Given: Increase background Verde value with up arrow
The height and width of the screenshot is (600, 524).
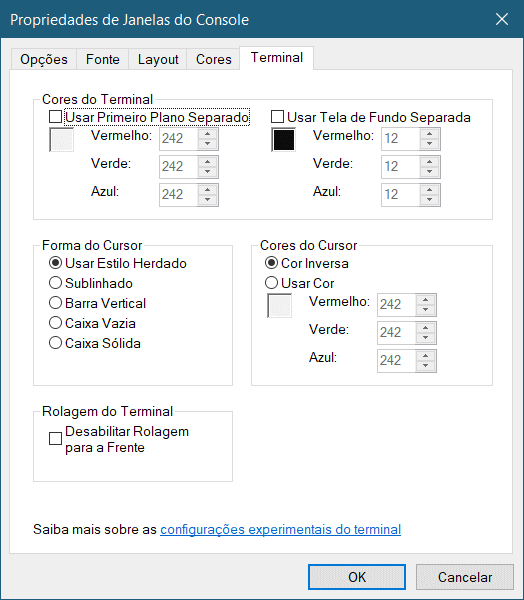Looking at the screenshot, I should tap(429, 161).
